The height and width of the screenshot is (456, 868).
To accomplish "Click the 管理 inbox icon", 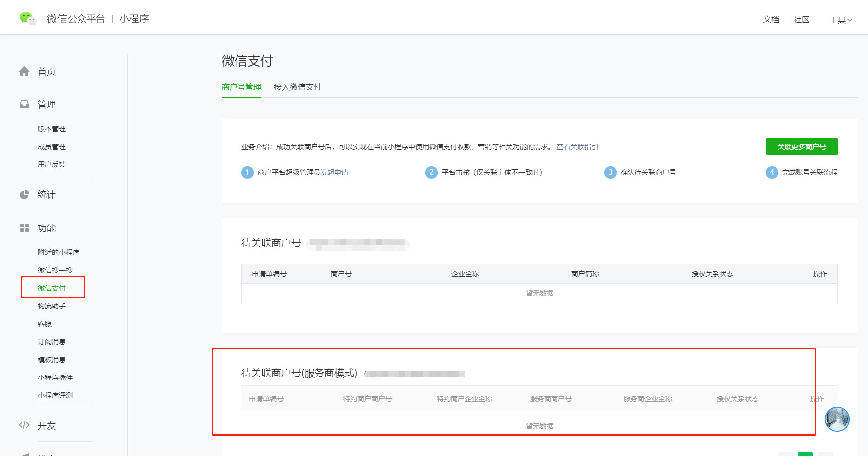I will coord(24,104).
